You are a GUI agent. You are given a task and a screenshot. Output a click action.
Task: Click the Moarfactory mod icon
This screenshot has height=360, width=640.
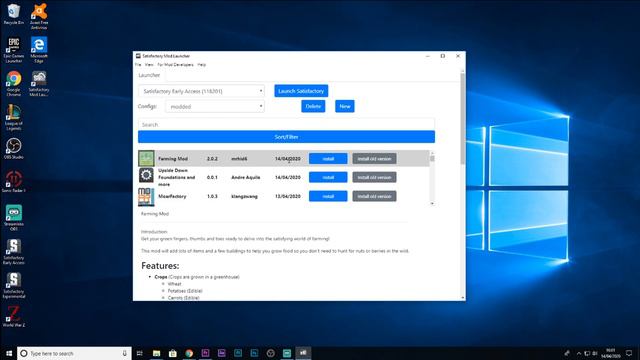point(146,196)
